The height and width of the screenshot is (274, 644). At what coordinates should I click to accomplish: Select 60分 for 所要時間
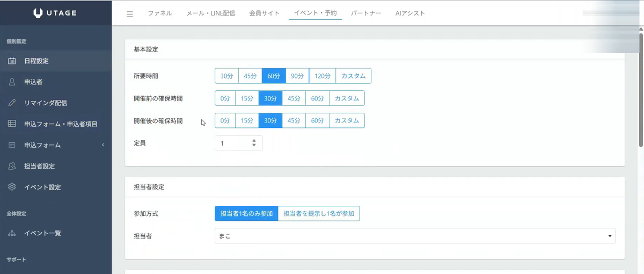click(274, 76)
